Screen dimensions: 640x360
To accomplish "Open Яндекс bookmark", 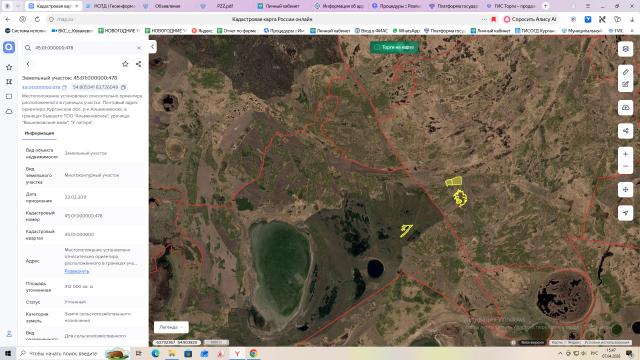I will point(202,31).
